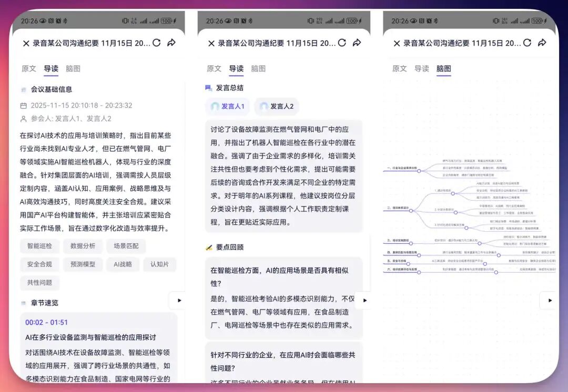Tap the 安全合规 keyword tag
Viewport: 568px width, 392px height.
(39, 265)
